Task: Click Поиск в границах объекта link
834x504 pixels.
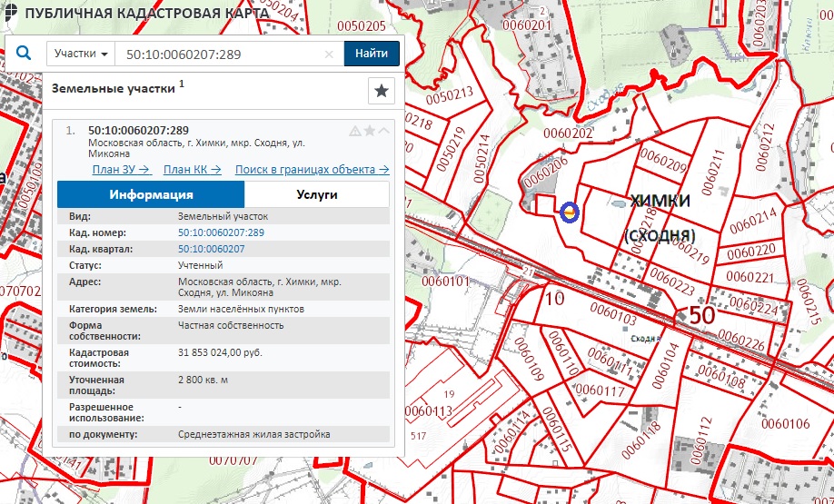Action: [x=312, y=170]
